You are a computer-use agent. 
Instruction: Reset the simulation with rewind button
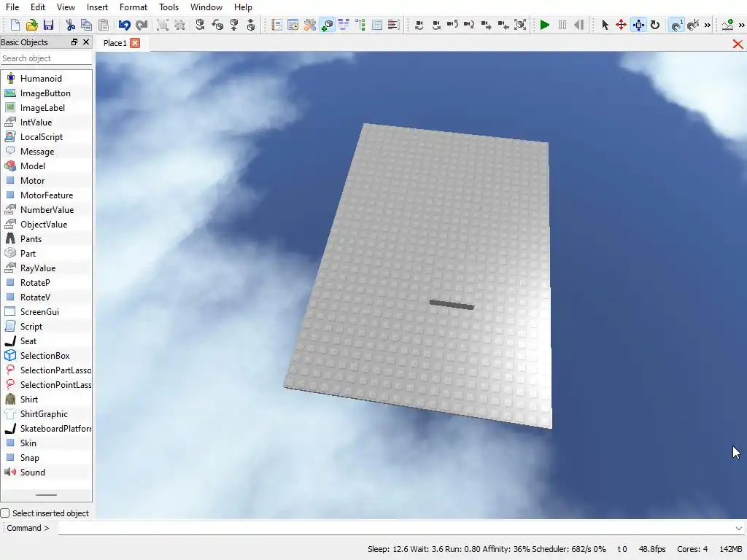point(578,25)
